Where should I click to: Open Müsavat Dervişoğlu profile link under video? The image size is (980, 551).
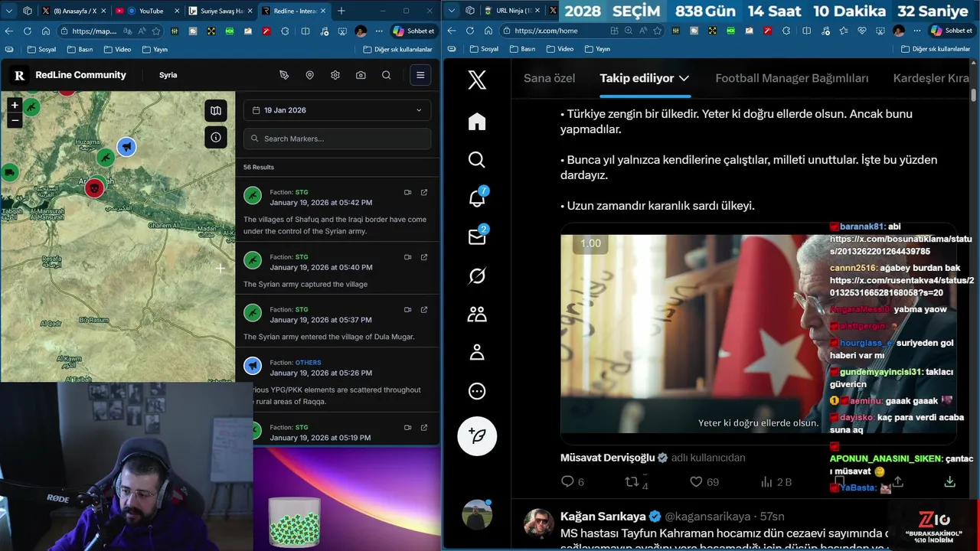point(608,458)
